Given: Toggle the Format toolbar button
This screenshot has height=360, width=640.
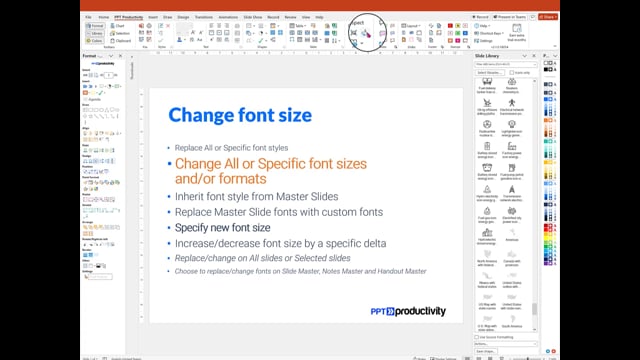Looking at the screenshot, I should (x=95, y=26).
